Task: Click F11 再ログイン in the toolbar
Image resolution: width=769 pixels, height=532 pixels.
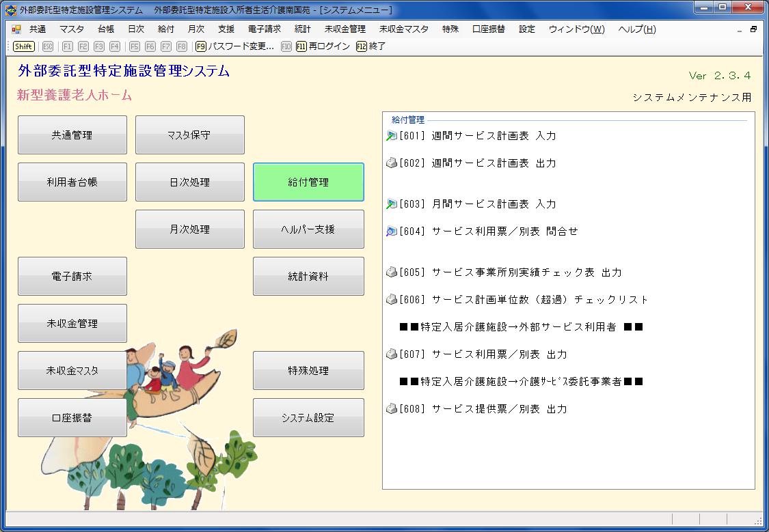Action: tap(323, 46)
